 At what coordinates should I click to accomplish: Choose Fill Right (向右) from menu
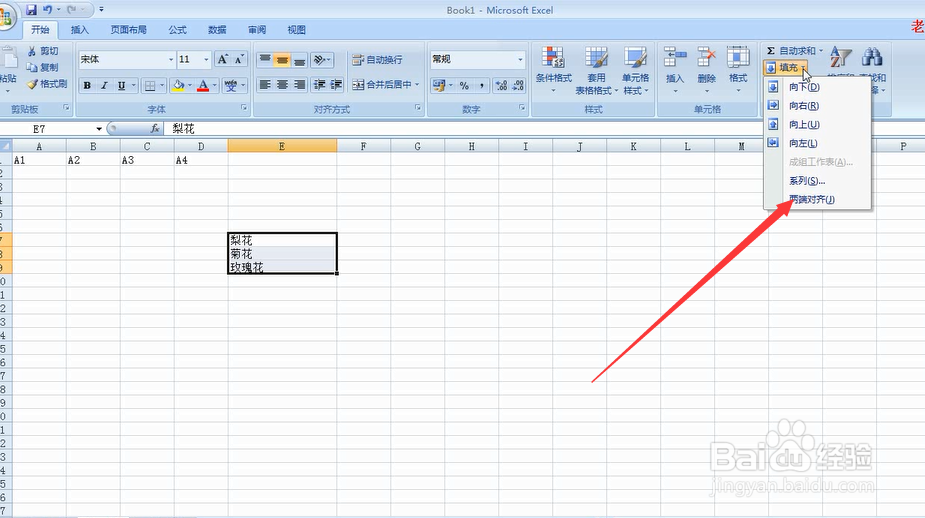click(817, 106)
